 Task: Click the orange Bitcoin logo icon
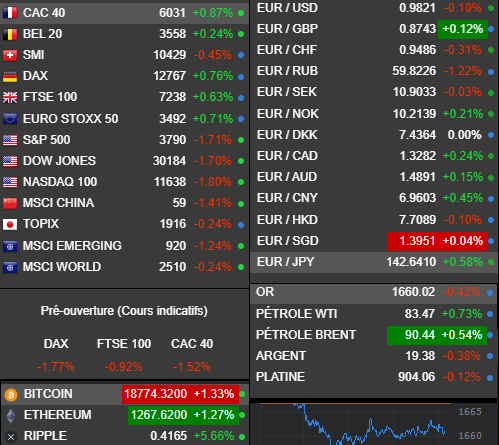point(11,395)
